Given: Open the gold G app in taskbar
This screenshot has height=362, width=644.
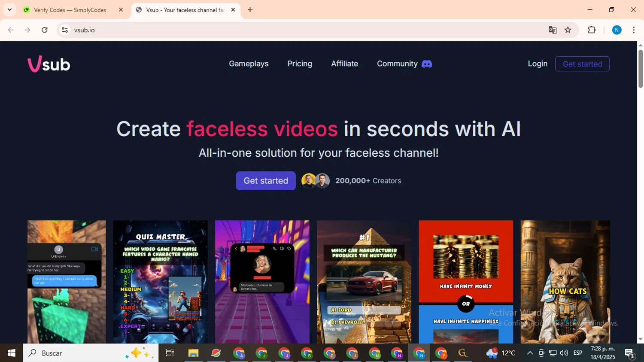Looking at the screenshot, I should (x=463, y=353).
